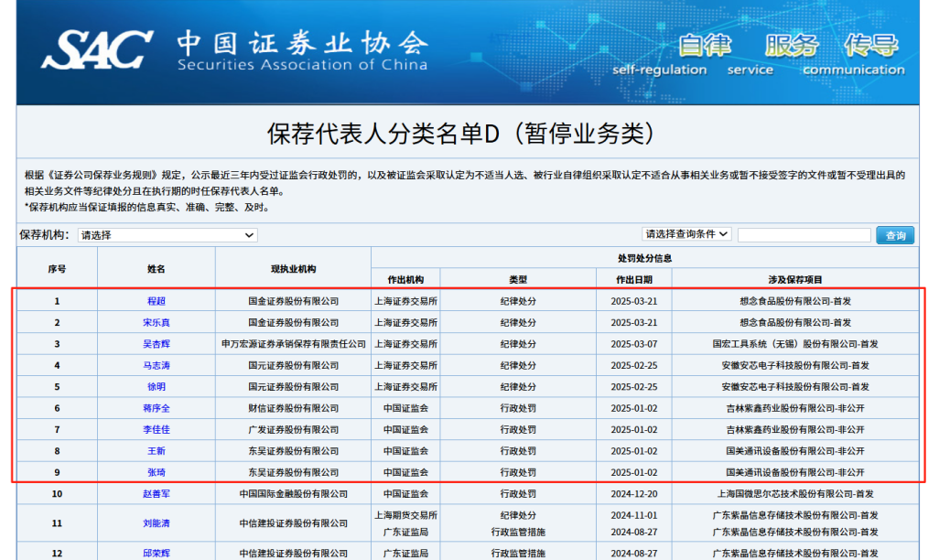Image resolution: width=950 pixels, height=560 pixels.
Task: Select 国美通讯设备股份有限公司-非公开 in row 9
Action: [x=795, y=473]
